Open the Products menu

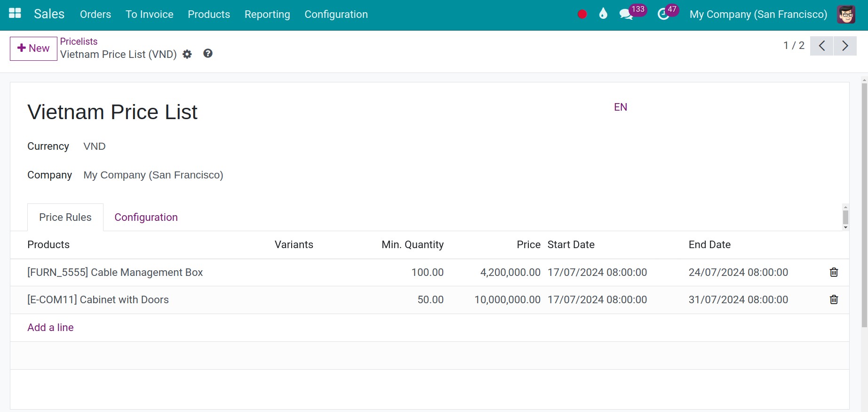(209, 14)
